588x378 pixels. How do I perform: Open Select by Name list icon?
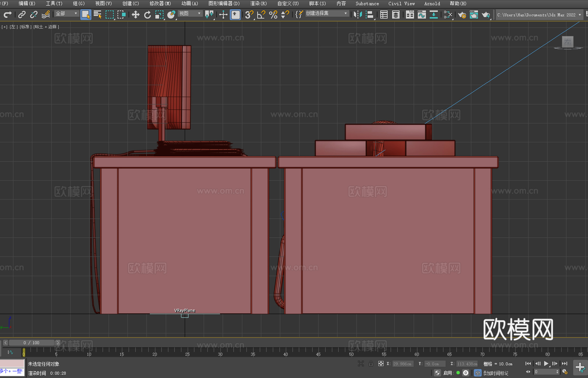98,14
